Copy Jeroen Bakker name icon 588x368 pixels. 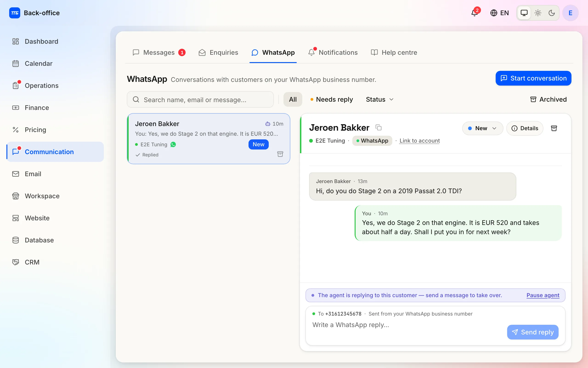[x=379, y=127]
